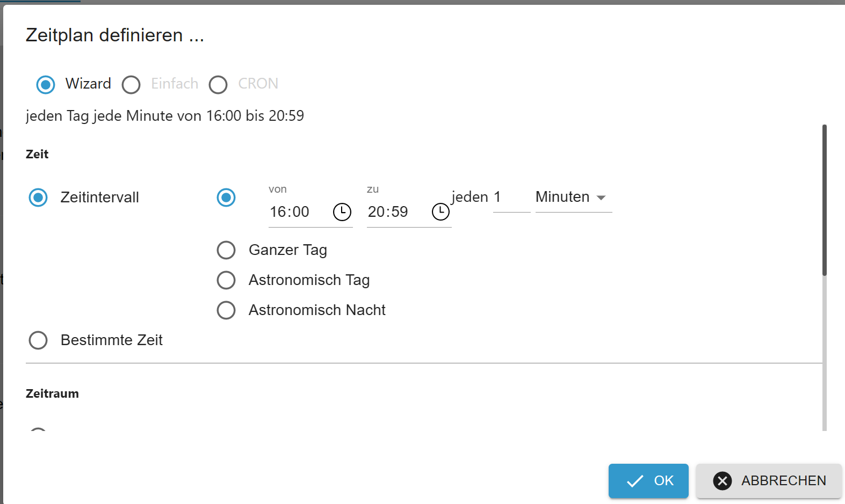Select the Zeitintervall option
This screenshot has height=504, width=845.
coord(38,198)
